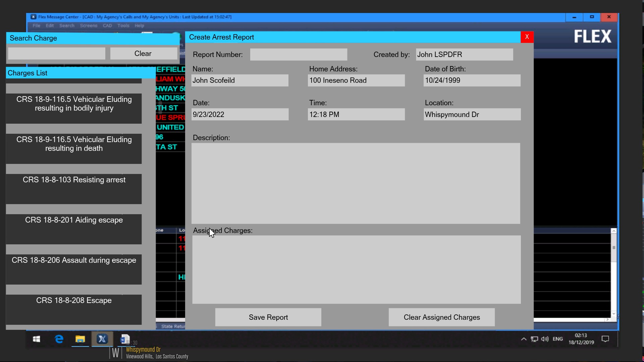Open Microsoft Edge from the taskbar
The height and width of the screenshot is (362, 644).
59,339
